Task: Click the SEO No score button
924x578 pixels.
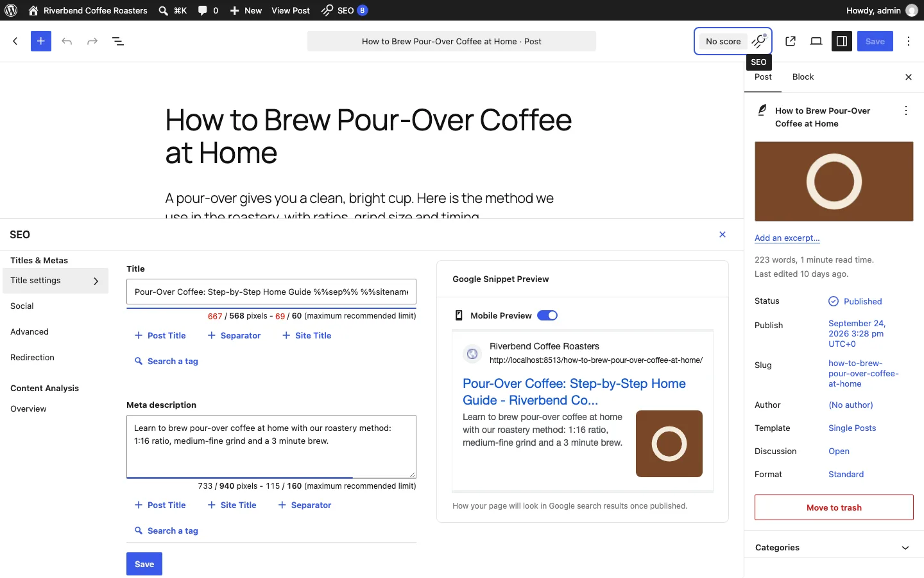Action: pos(733,41)
